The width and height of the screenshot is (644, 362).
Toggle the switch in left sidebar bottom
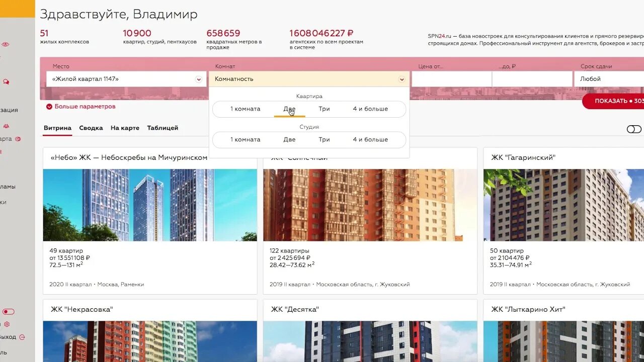tap(9, 312)
